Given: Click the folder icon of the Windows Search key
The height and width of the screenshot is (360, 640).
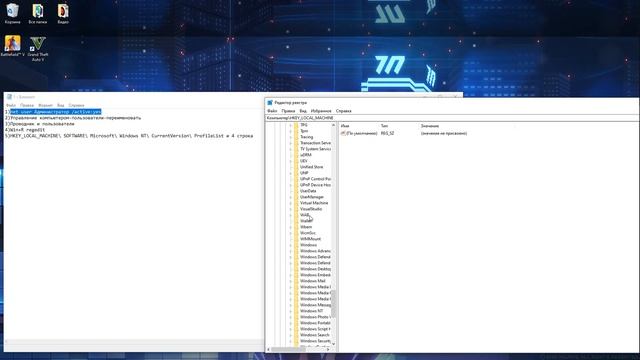Looking at the screenshot, I should [x=296, y=335].
